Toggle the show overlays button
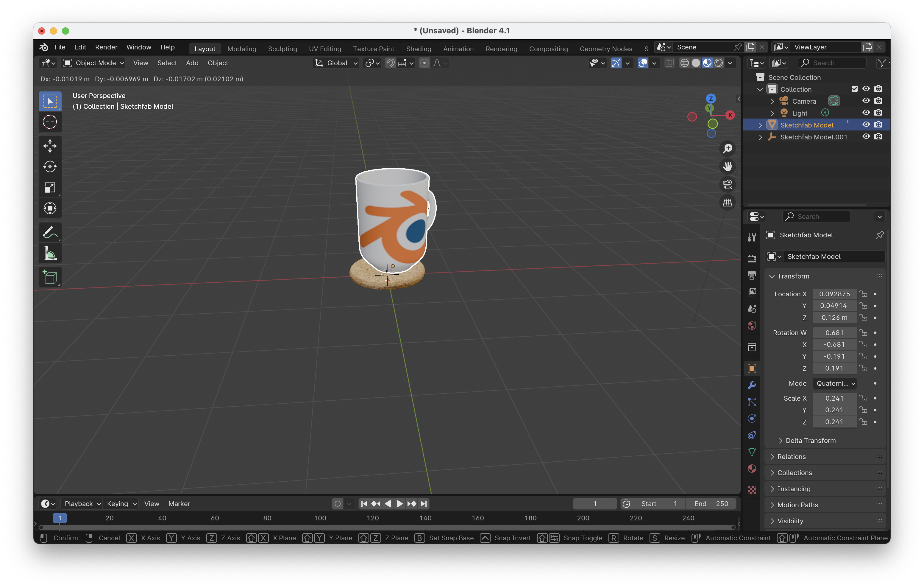 pos(643,63)
